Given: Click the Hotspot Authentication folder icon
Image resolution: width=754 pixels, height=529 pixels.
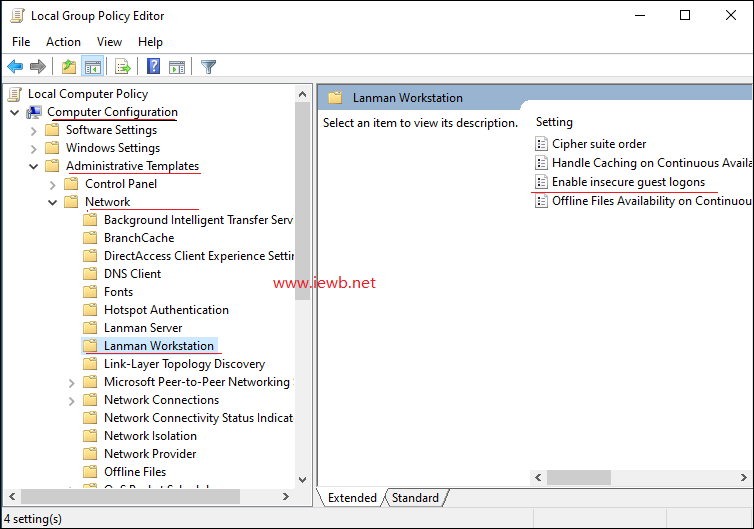Looking at the screenshot, I should (90, 310).
